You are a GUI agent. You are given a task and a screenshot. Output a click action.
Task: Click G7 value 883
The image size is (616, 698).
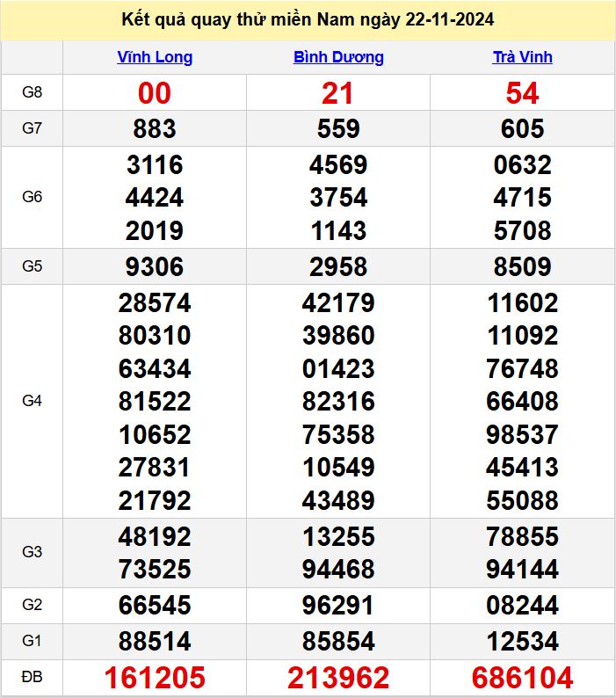[155, 128]
